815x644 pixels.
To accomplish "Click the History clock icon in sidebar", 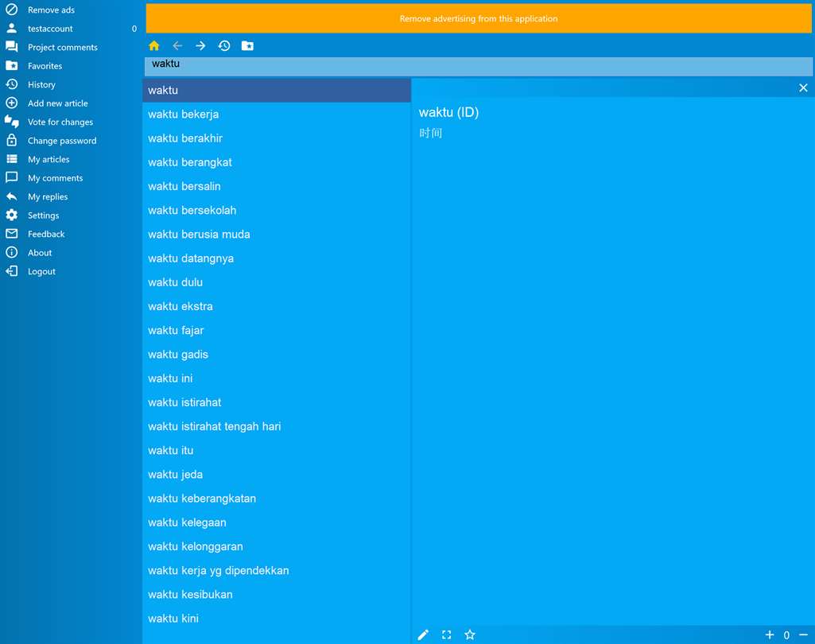I will [11, 84].
